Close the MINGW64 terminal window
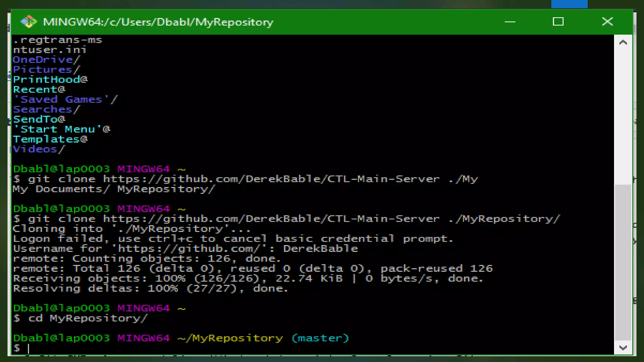Screen dimensions: 644x362 [607, 22]
